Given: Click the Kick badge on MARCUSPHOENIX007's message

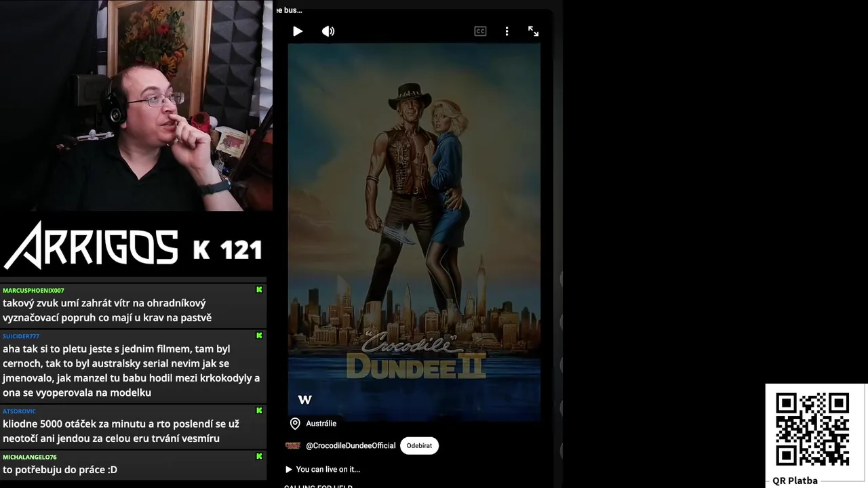Looking at the screenshot, I should [259, 290].
